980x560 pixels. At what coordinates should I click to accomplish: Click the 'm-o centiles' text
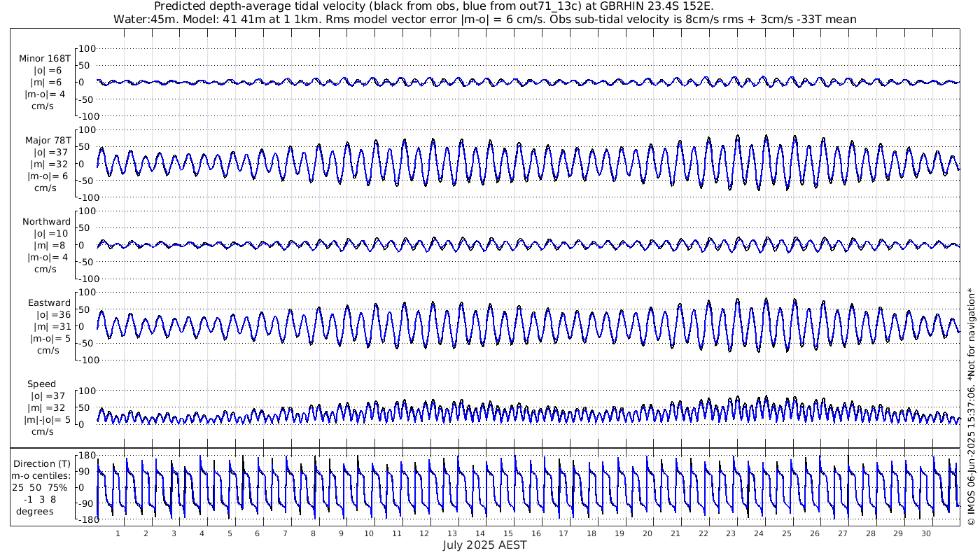click(43, 475)
